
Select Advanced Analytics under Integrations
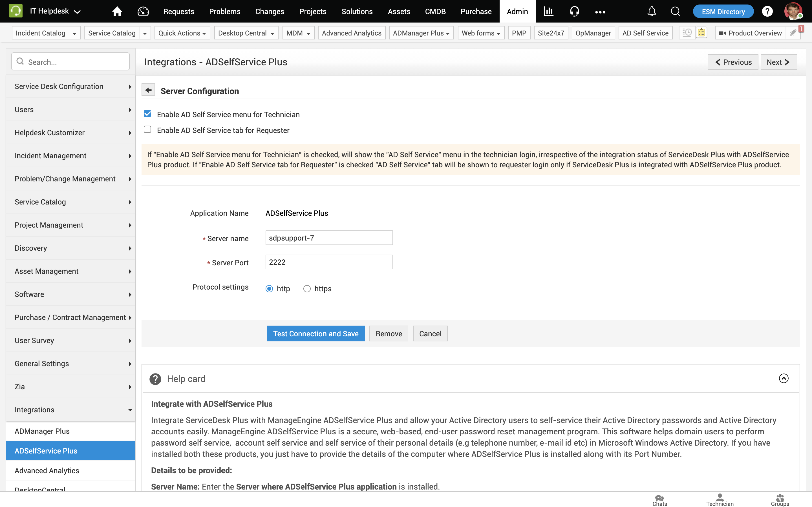(x=47, y=470)
